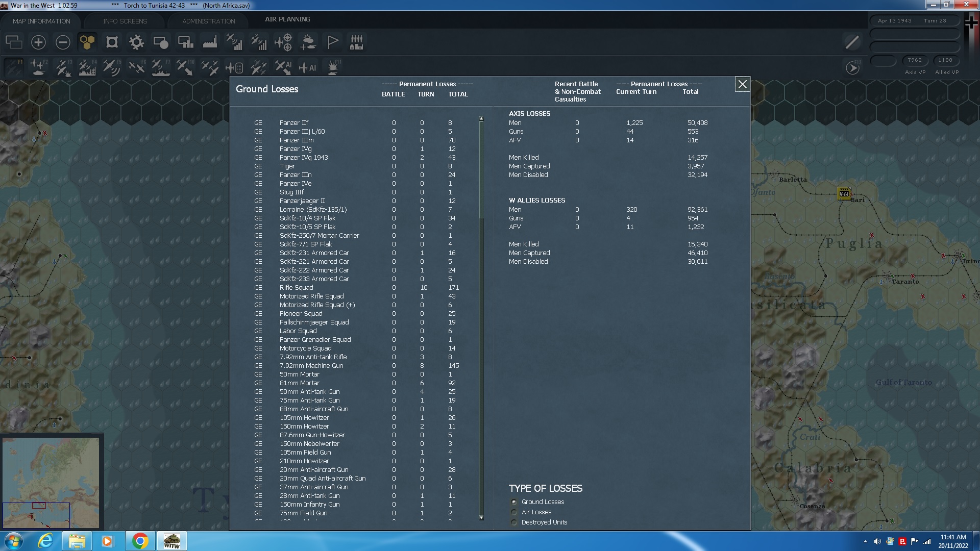Screen dimensions: 980x551
Task: Select the F4 strategic bombing mission icon
Action: click(87, 67)
